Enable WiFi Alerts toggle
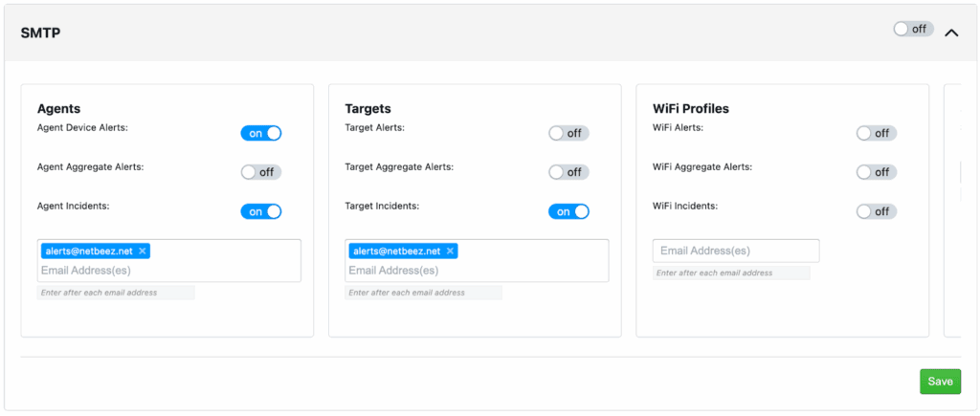The height and width of the screenshot is (416, 980). pyautogui.click(x=876, y=133)
